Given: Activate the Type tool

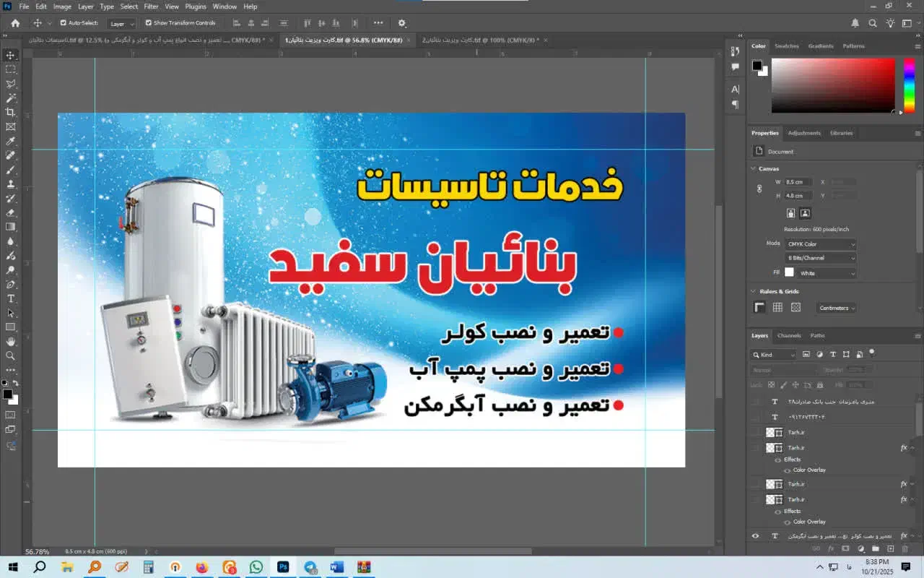Looking at the screenshot, I should (10, 298).
